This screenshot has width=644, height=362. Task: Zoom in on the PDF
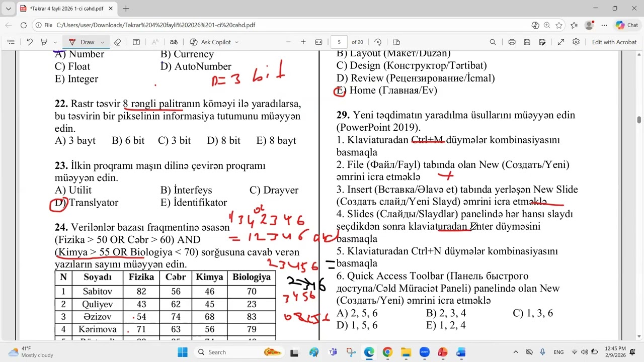coord(303,42)
